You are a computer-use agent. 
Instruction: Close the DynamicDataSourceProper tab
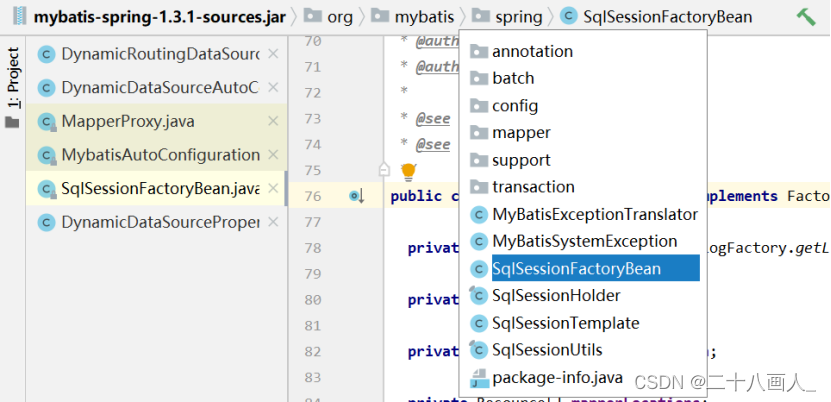tap(273, 222)
